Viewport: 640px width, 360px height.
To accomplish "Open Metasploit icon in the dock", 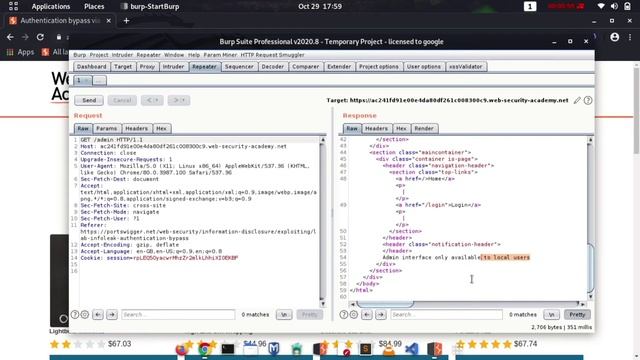I will pos(274,349).
